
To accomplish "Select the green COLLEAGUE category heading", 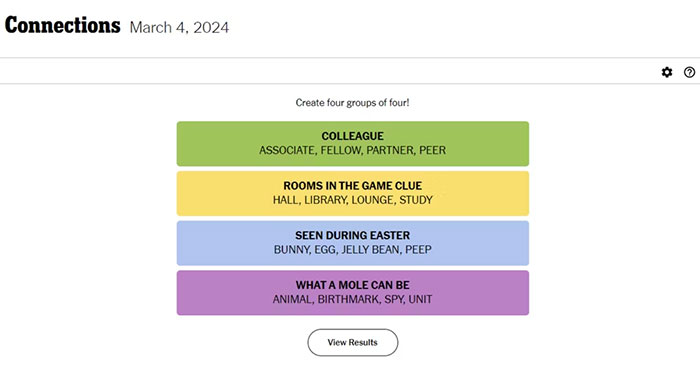I will pyautogui.click(x=353, y=136).
